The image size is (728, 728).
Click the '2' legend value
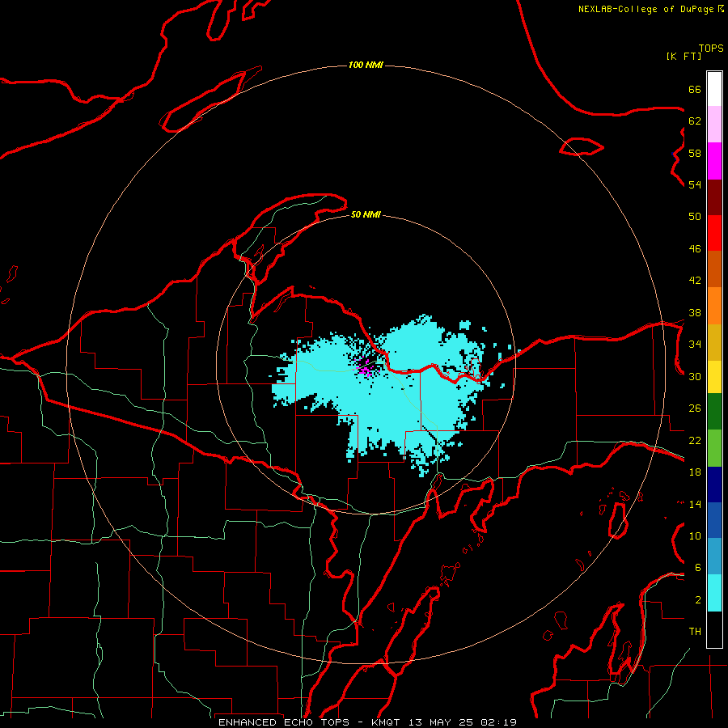697,600
